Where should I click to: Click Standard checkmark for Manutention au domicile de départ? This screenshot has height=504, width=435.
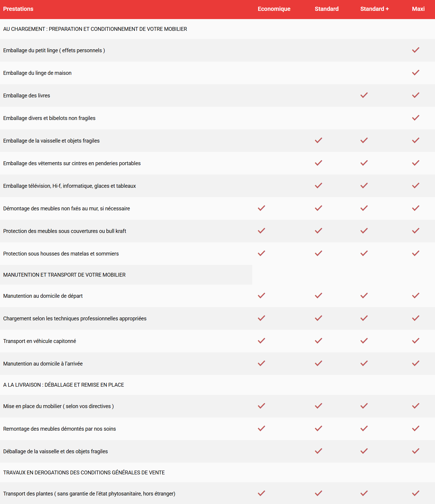click(319, 296)
